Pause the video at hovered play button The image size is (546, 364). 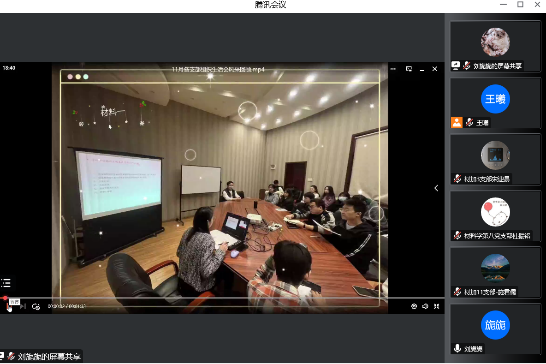[x=8, y=307]
